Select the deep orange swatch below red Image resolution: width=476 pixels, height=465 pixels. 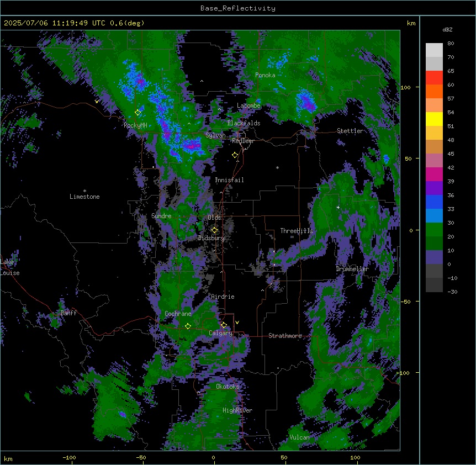[x=434, y=91]
